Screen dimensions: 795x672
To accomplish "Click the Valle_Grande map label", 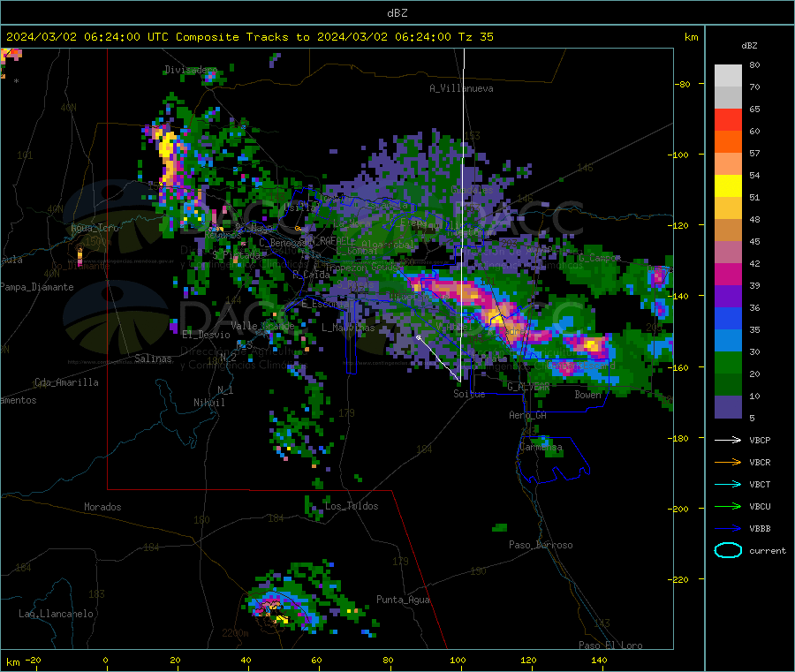I will coord(262,325).
